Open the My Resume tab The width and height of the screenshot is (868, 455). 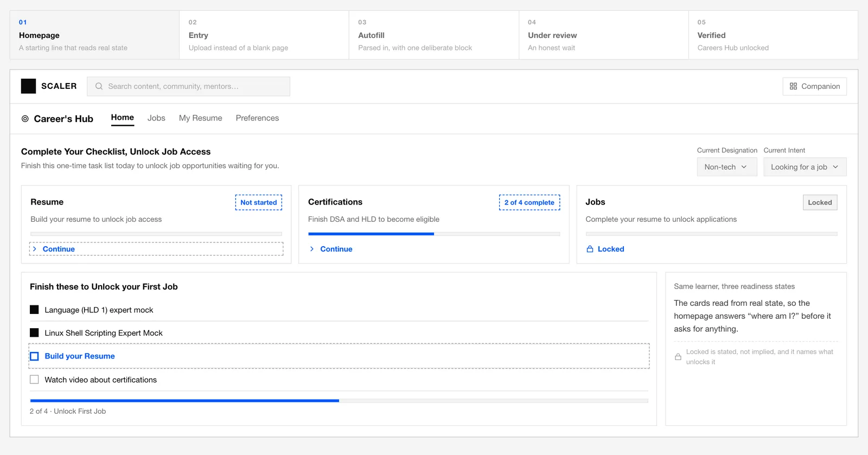coord(201,118)
